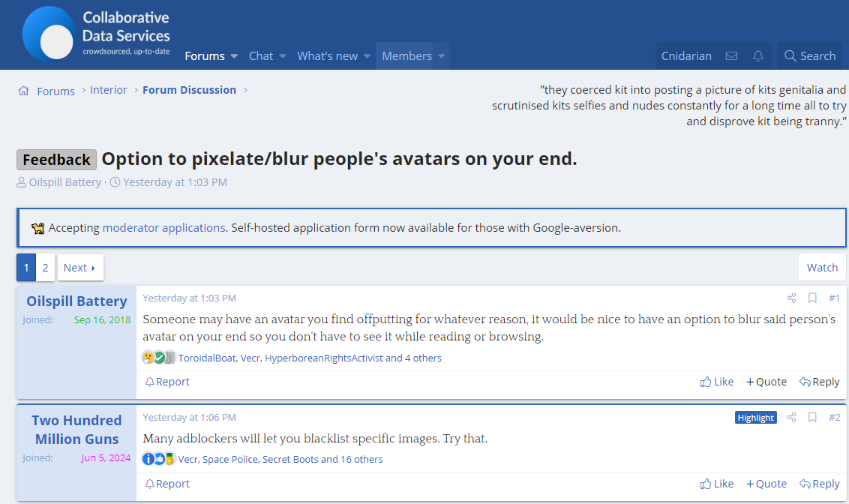The height and width of the screenshot is (504, 849).
Task: Click the Forum Discussion breadcrumb link
Action: coord(190,90)
